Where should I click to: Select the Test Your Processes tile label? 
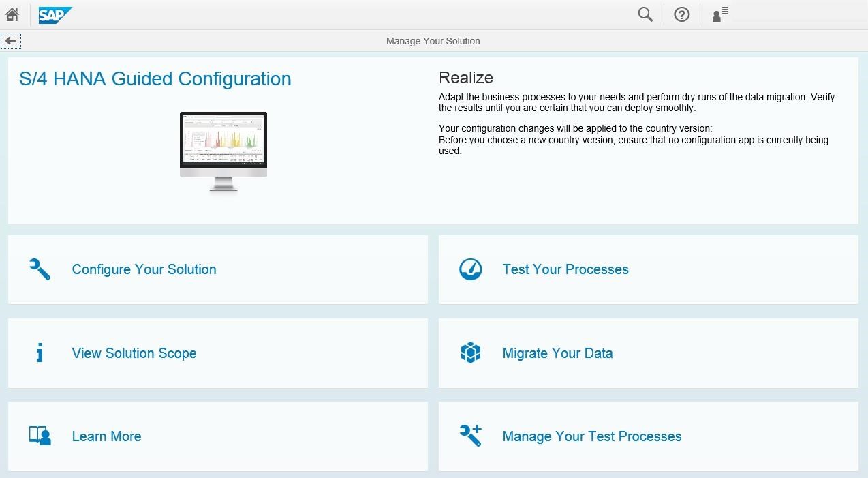click(x=565, y=269)
